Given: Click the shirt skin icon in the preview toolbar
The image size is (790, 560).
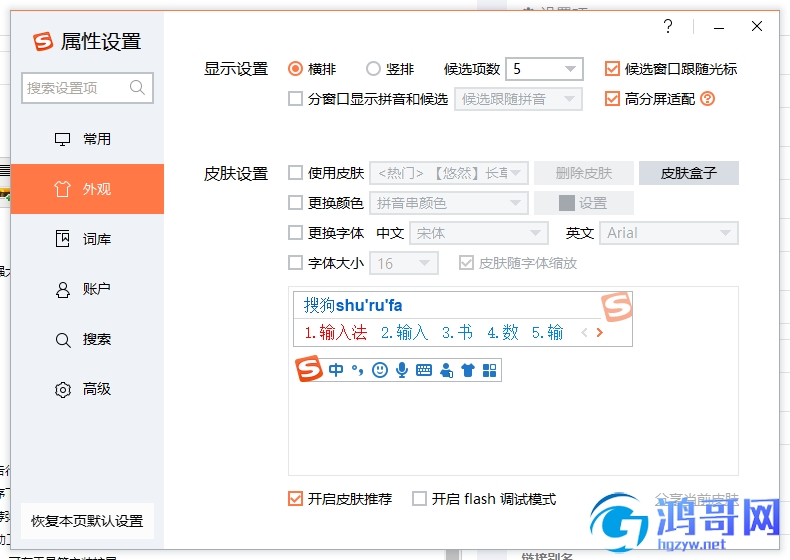Looking at the screenshot, I should point(468,370).
